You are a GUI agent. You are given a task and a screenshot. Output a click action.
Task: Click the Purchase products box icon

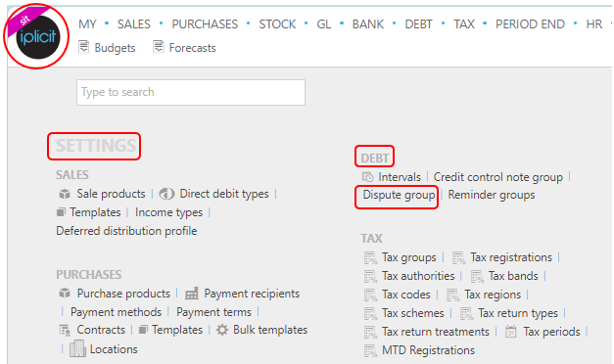tap(65, 294)
